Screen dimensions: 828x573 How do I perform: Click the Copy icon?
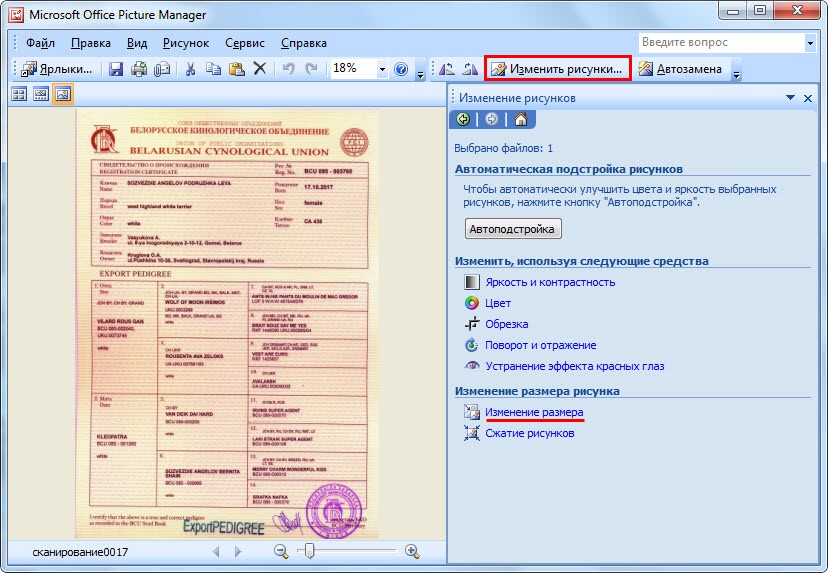pos(213,69)
